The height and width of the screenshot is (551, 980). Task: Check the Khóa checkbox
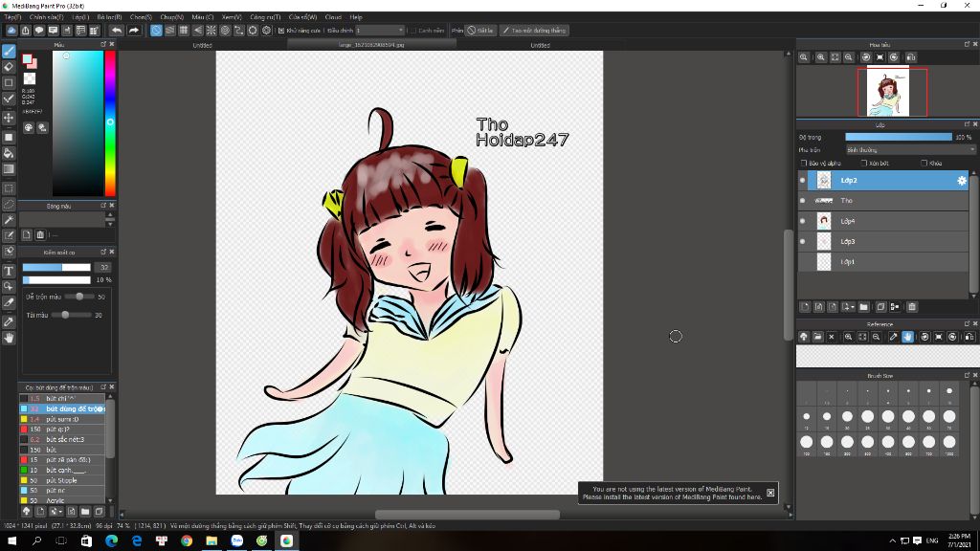(924, 163)
